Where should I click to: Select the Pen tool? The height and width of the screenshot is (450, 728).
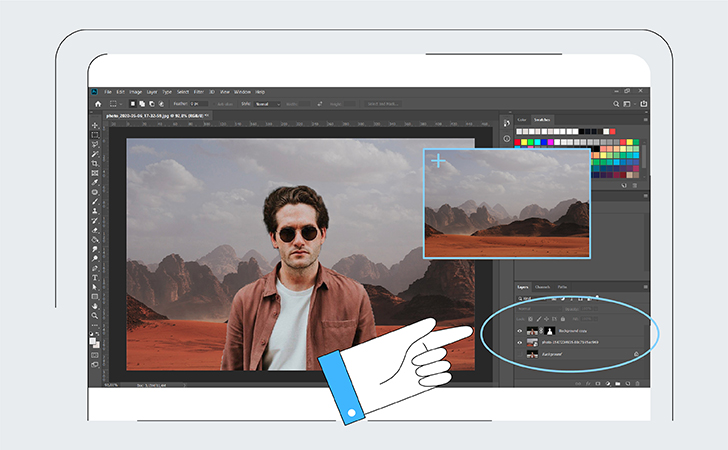coord(95,268)
